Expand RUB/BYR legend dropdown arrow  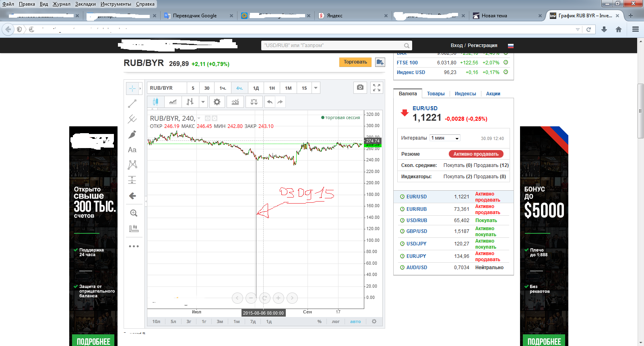point(199,118)
